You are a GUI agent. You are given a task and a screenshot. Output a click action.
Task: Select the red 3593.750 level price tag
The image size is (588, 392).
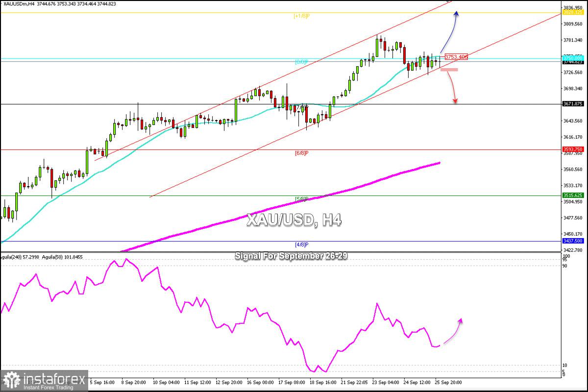573,149
